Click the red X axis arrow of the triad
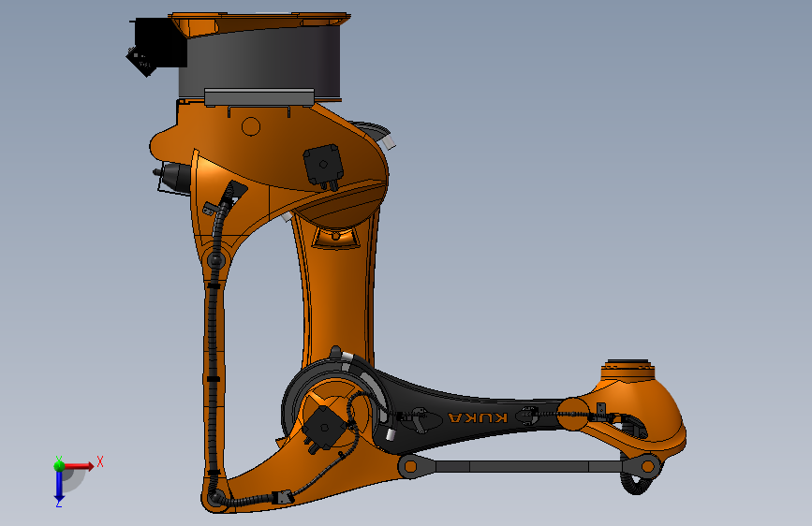 (79, 466)
